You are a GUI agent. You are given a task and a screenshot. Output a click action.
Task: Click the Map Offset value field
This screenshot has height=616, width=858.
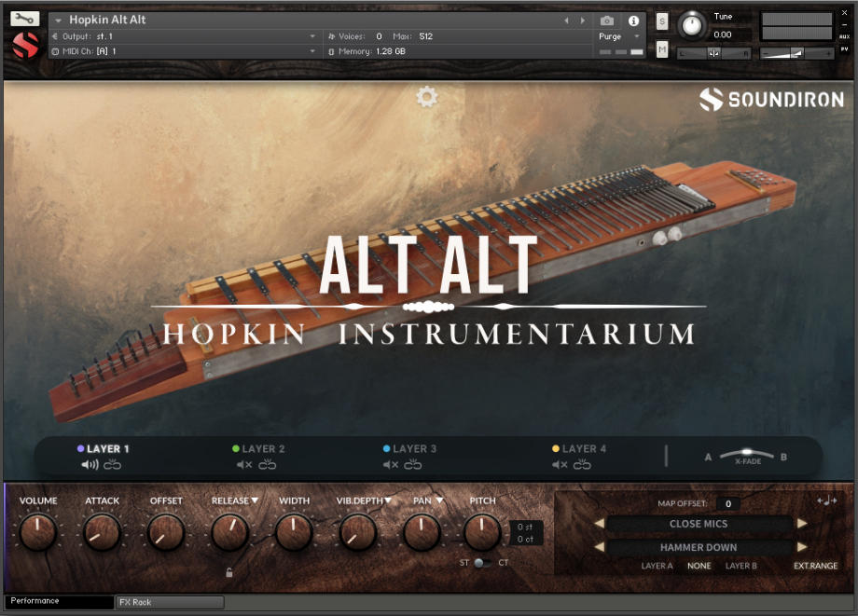coord(729,503)
